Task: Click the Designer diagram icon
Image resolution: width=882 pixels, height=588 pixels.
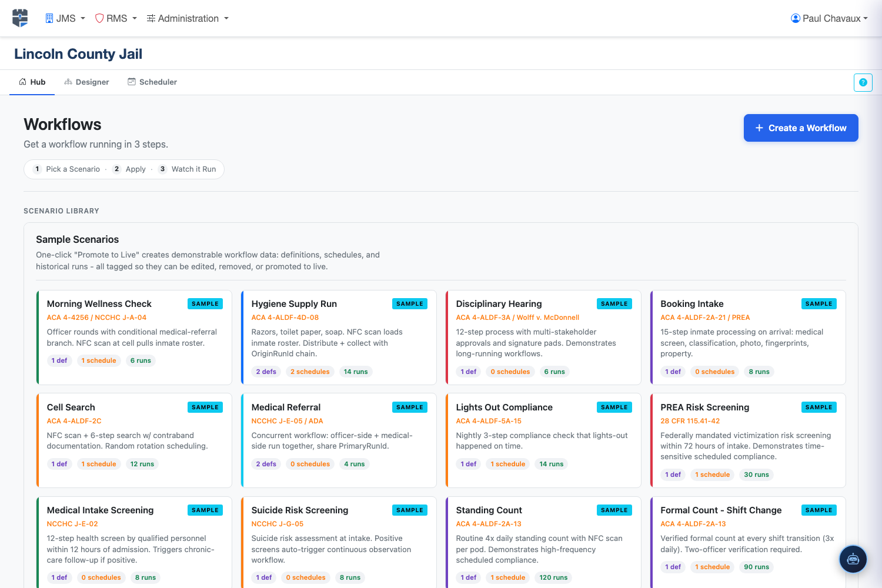Action: [68, 82]
